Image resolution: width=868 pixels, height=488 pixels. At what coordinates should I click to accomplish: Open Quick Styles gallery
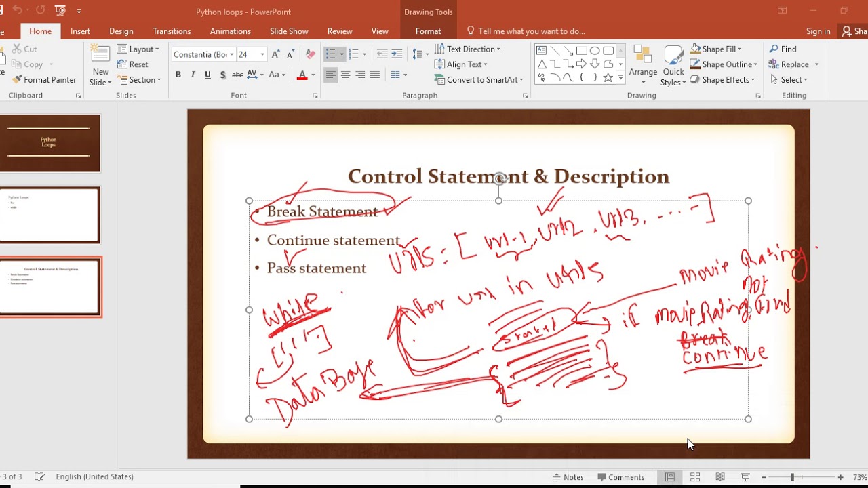click(x=673, y=66)
